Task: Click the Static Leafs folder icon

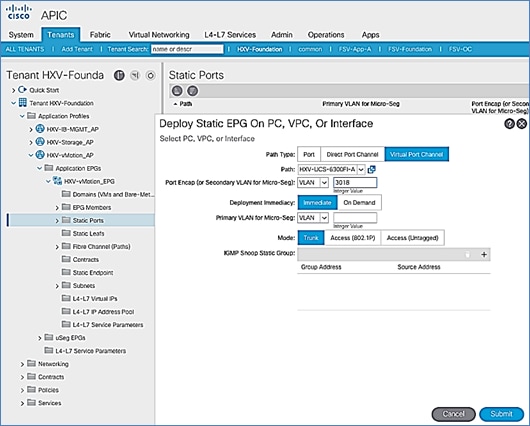Action: tap(66, 233)
